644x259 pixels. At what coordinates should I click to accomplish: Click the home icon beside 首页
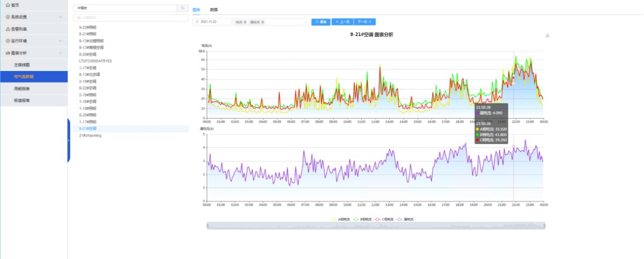point(8,5)
